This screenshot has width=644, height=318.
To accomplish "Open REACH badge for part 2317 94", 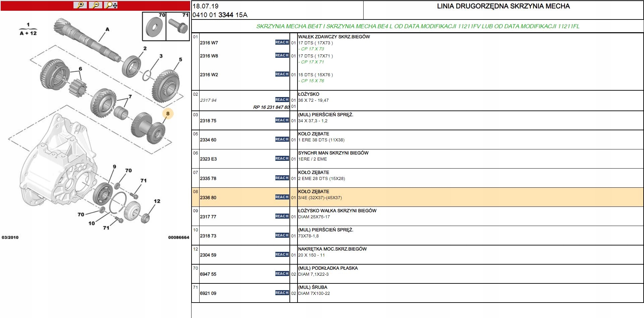I will [x=282, y=100].
